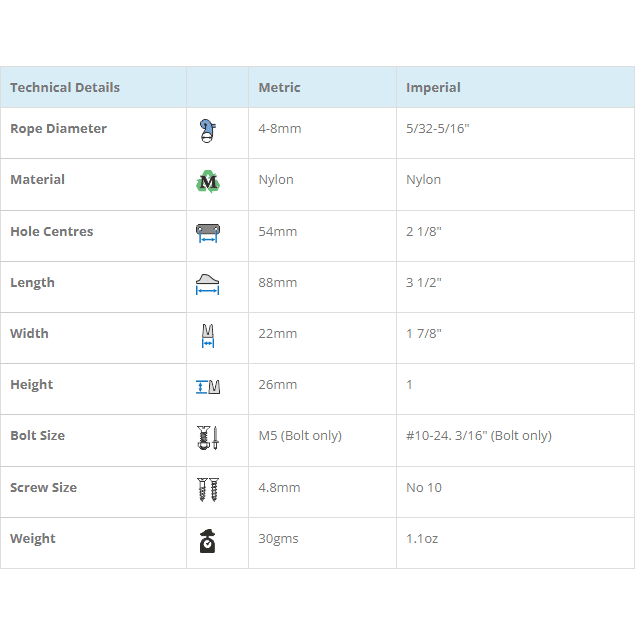Viewport: 636px width, 636px height.
Task: Click the #10-24. 3/16" imperial bolt value
Action: (x=478, y=436)
